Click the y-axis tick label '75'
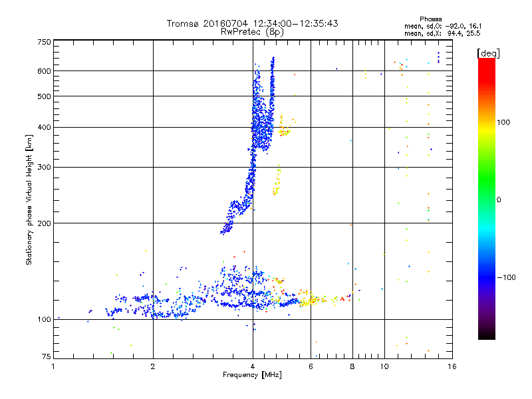Screen dimensions: 532x399 (x=47, y=356)
